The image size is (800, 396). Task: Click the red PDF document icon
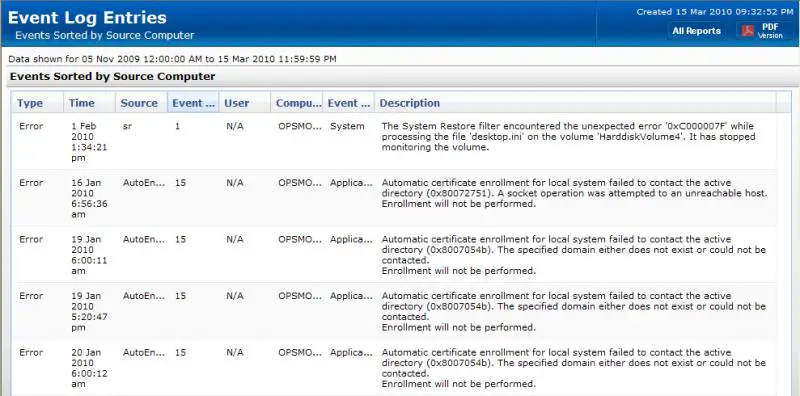click(747, 31)
